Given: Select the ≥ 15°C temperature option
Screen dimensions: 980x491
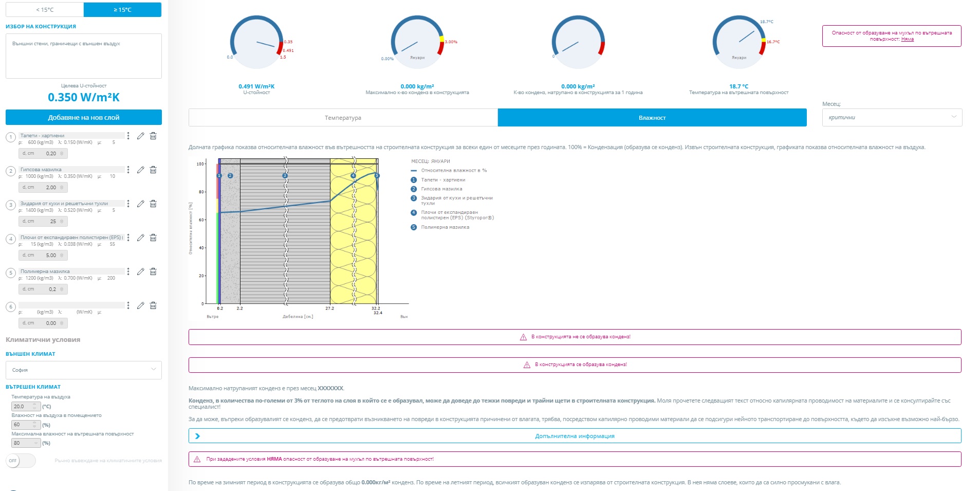Looking at the screenshot, I should pyautogui.click(x=122, y=10).
